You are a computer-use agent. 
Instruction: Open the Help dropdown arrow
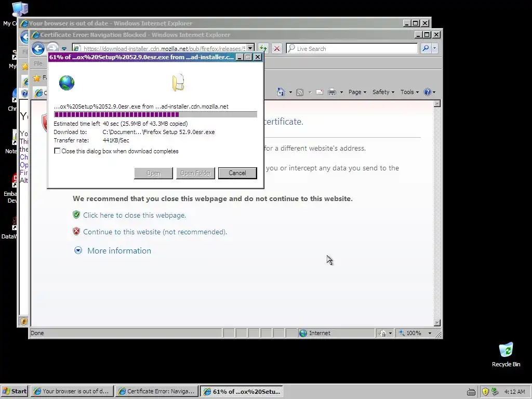coord(434,92)
